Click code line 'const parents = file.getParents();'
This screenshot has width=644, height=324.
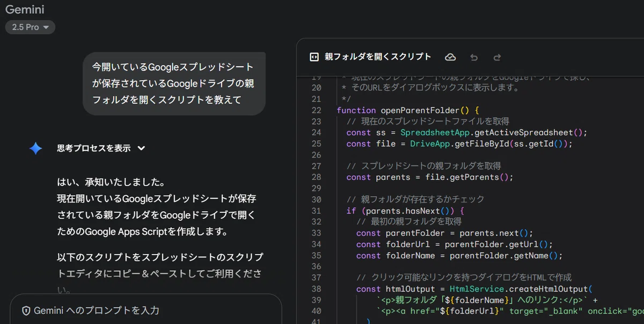pyautogui.click(x=430, y=177)
